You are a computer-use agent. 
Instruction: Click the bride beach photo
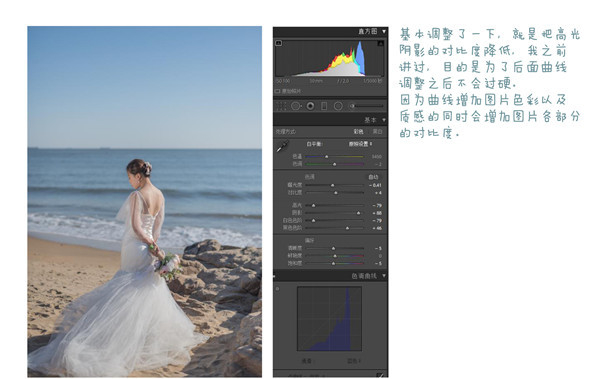pyautogui.click(x=145, y=201)
